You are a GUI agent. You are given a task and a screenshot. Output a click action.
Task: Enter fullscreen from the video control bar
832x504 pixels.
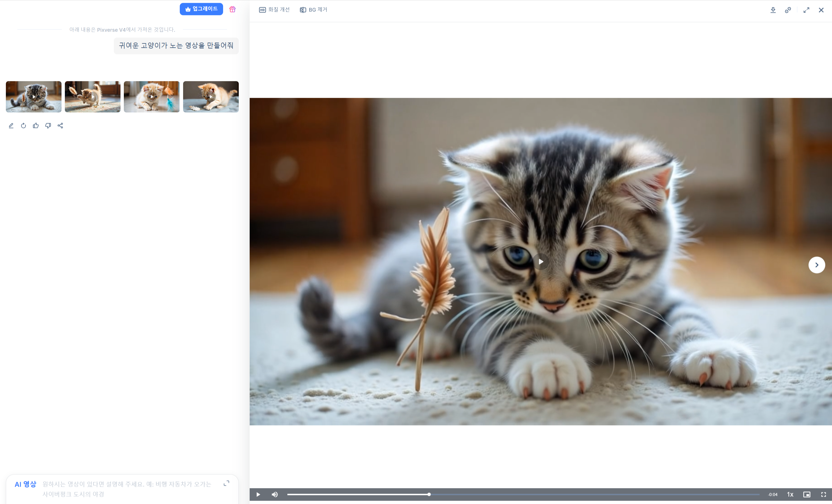coord(823,494)
